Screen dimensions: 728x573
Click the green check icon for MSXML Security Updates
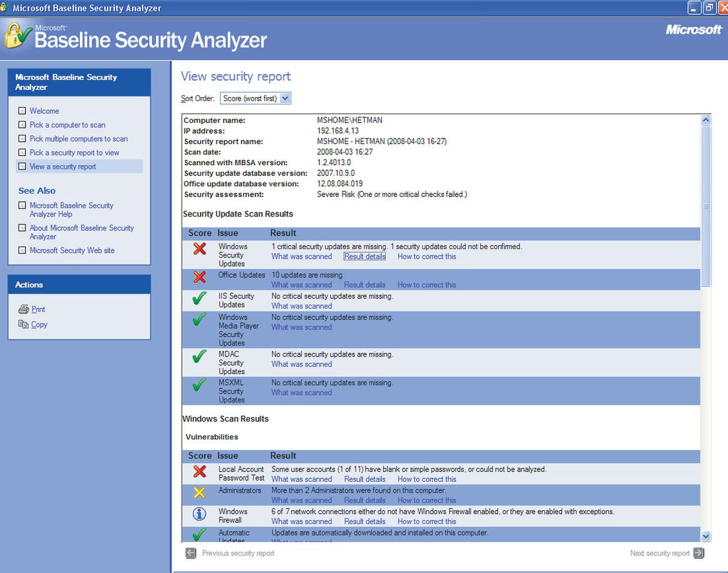tap(200, 385)
